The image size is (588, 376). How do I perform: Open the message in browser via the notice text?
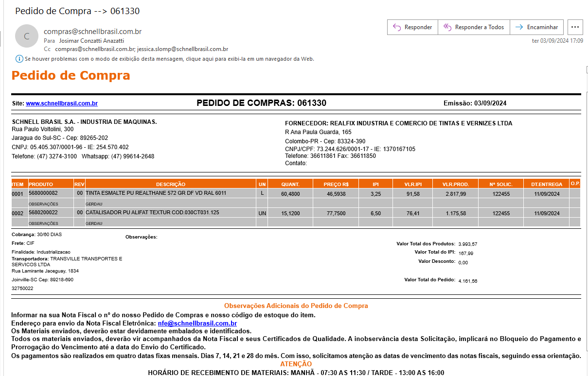coord(169,59)
